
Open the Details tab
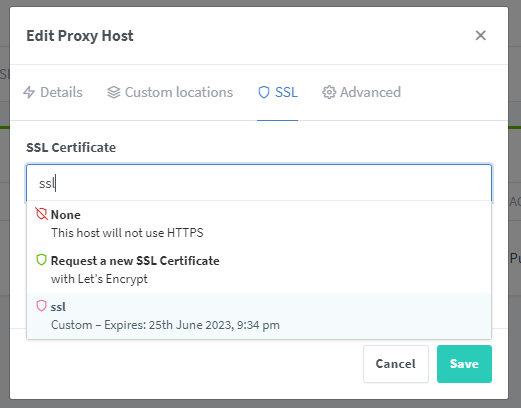[53, 92]
